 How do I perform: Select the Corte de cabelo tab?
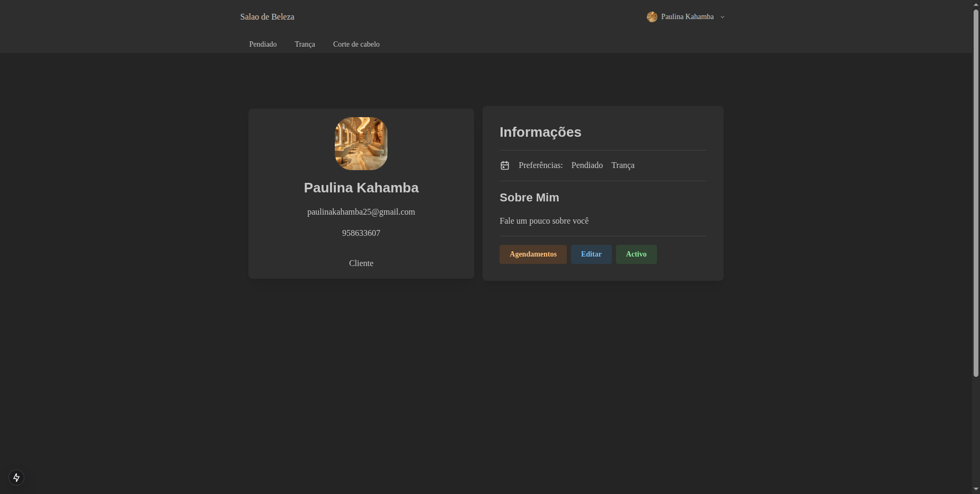(356, 45)
